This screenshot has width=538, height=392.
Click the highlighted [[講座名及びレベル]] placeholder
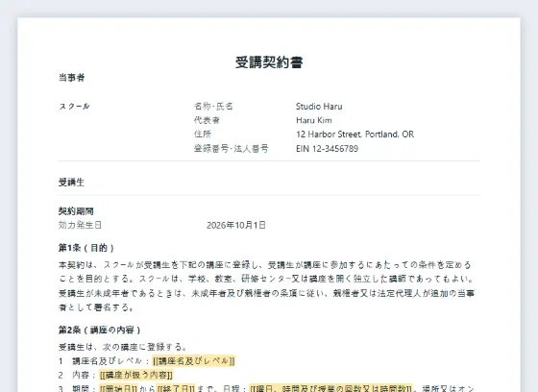194,361
